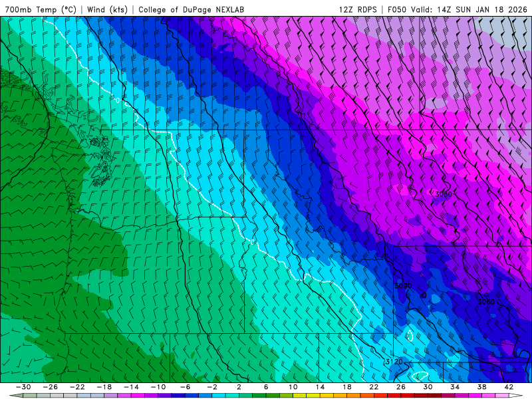Click the 3090 height contour label
Viewport: 532px width, 399px height.
tap(403, 286)
